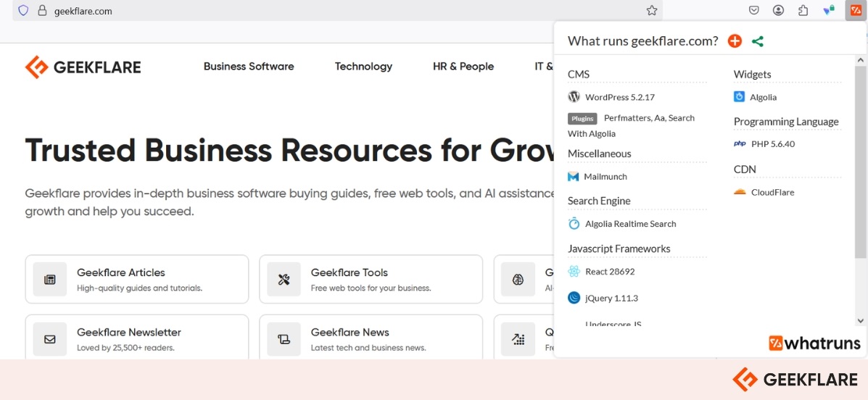Click the Plugins badge
The height and width of the screenshot is (400, 868).
point(582,118)
